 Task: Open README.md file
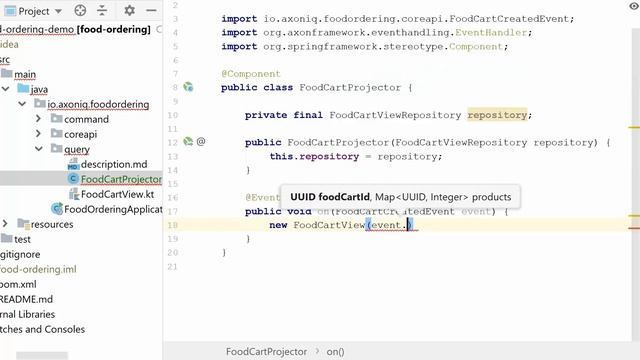click(x=26, y=299)
